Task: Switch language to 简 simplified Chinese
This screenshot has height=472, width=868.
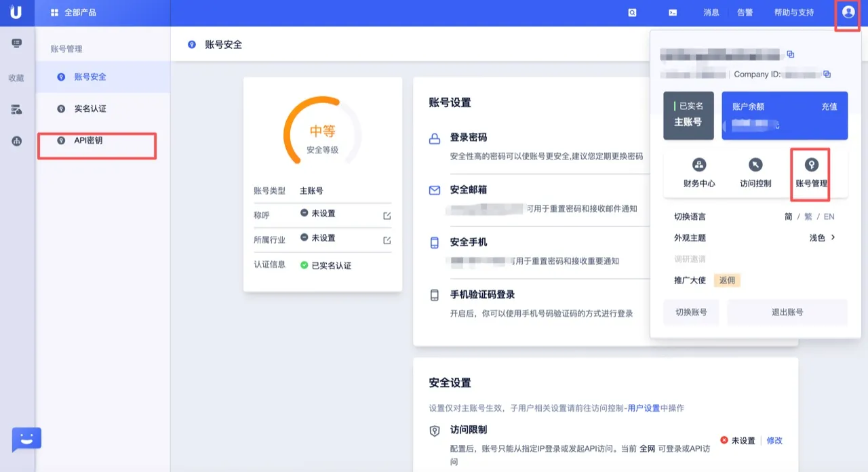Action: point(789,217)
